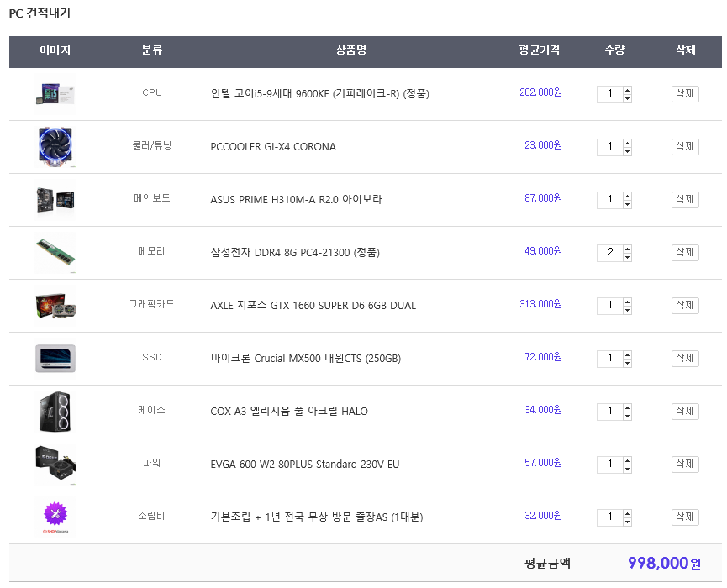Click the 313,000원 graphics card price
The height and width of the screenshot is (588, 727).
540,303
